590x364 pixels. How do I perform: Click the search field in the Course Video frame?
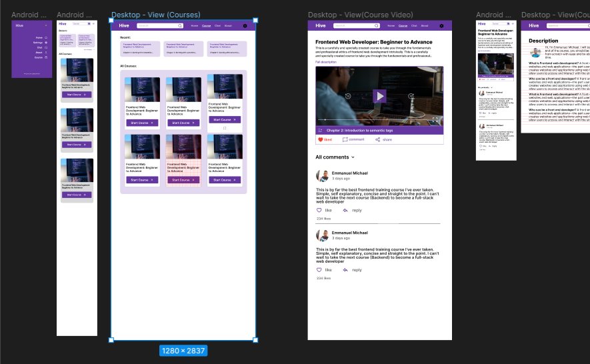[x=356, y=25]
